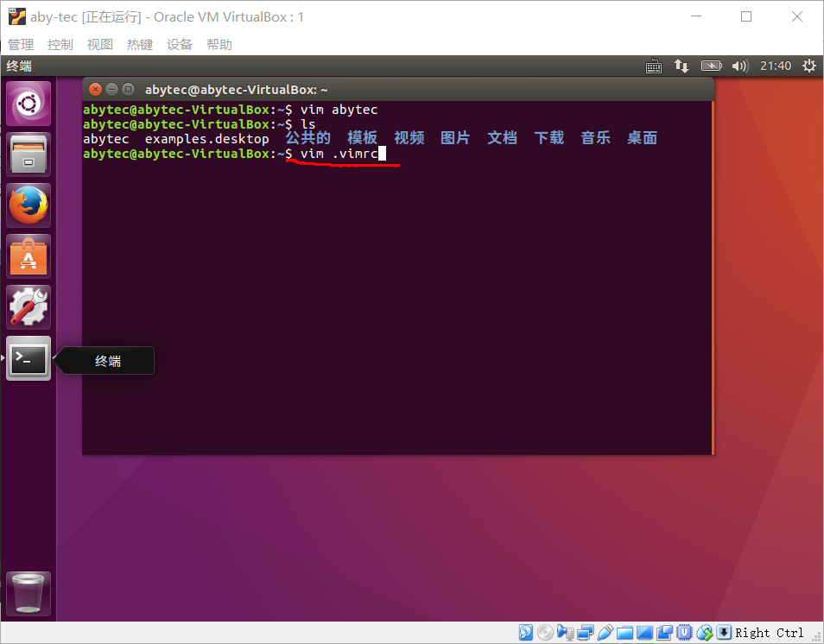Click the network adapters status icon

coord(586,633)
